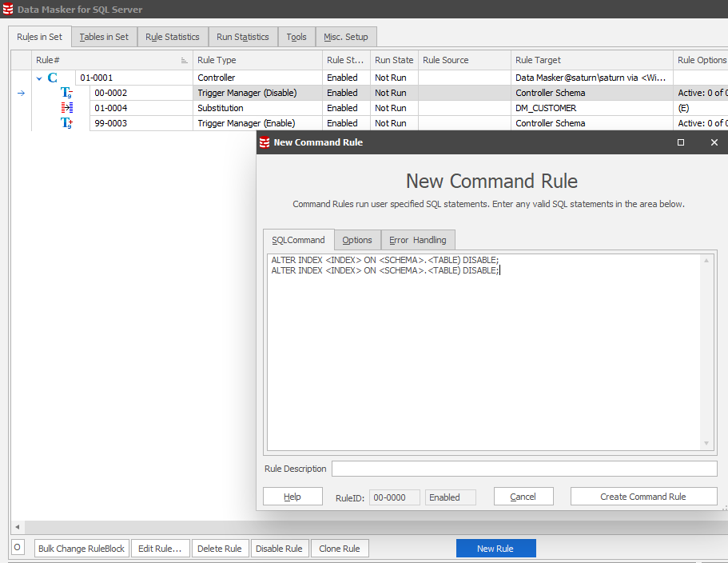The image size is (728, 563).
Task: Switch to the Options tab
Action: click(x=357, y=240)
